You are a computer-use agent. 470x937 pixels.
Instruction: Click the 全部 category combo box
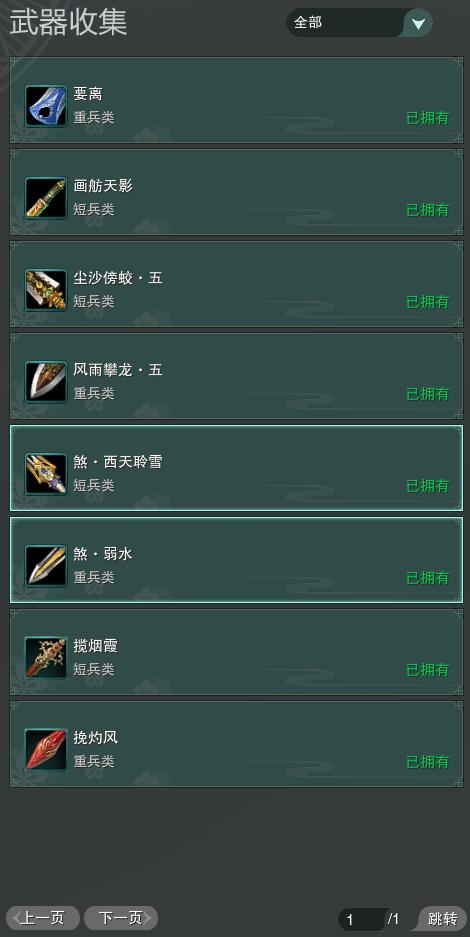[x=360, y=23]
